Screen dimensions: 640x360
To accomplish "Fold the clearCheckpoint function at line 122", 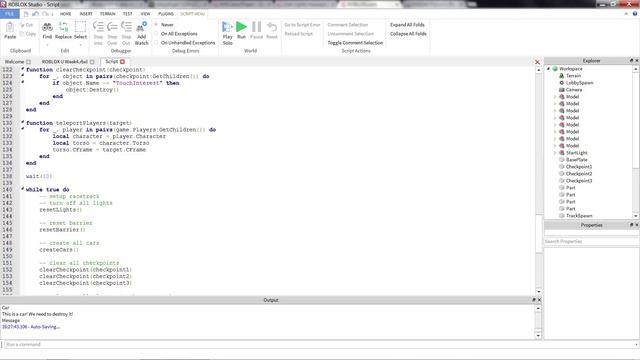I will tap(22, 69).
